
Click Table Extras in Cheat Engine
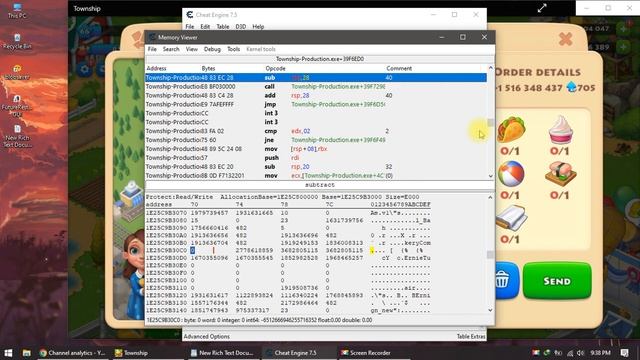point(471,336)
